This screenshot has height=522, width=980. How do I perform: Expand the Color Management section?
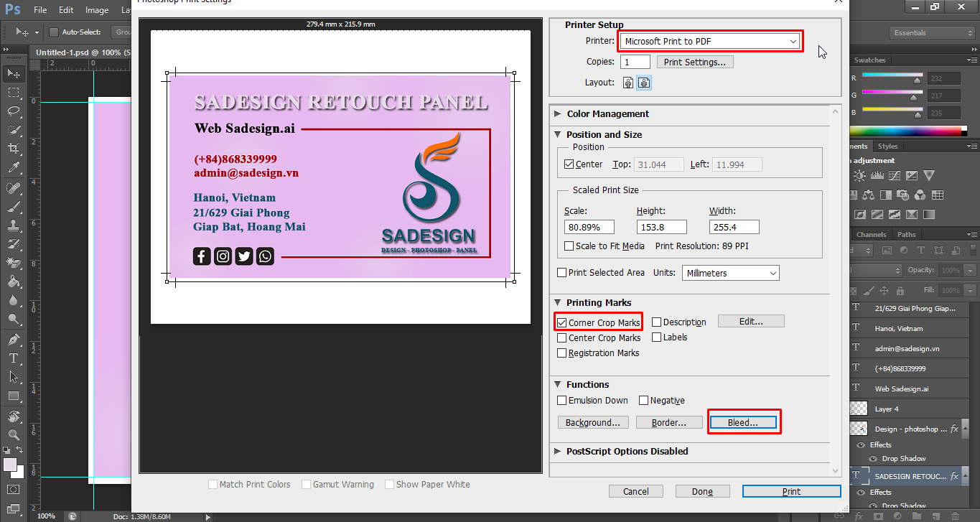click(x=558, y=114)
